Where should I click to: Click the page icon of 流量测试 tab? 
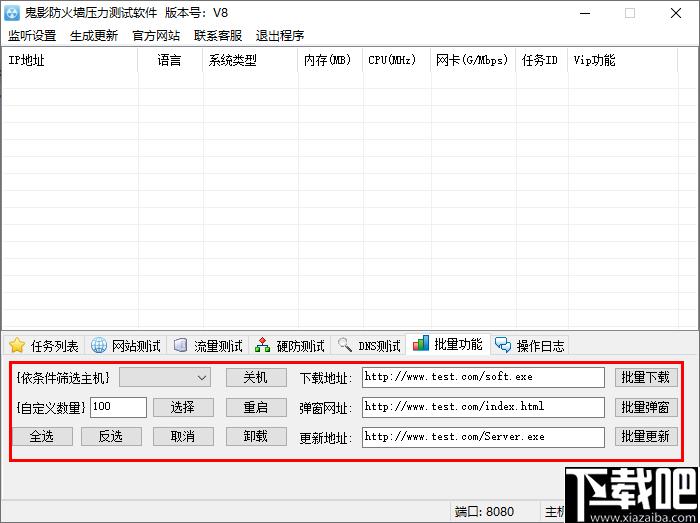180,345
